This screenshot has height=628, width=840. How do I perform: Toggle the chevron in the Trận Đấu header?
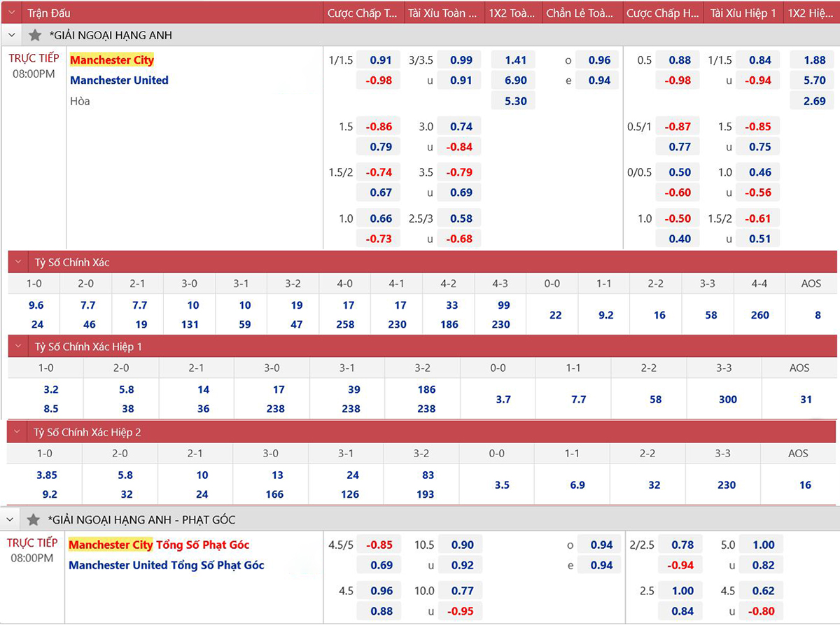[12, 13]
